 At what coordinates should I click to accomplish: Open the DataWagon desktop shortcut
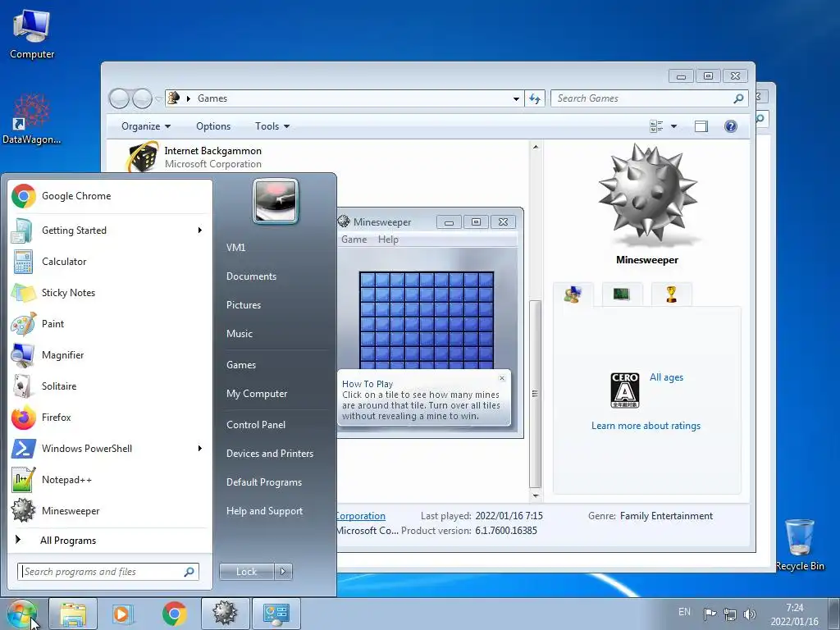point(32,119)
